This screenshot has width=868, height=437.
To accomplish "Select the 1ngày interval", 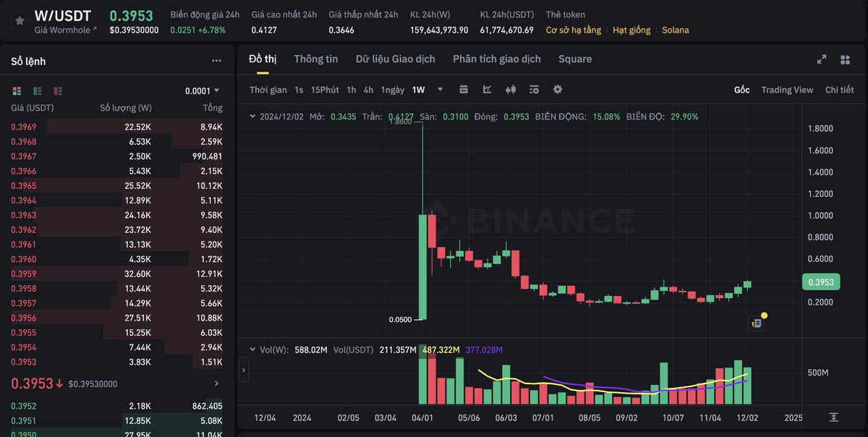I will (x=393, y=90).
